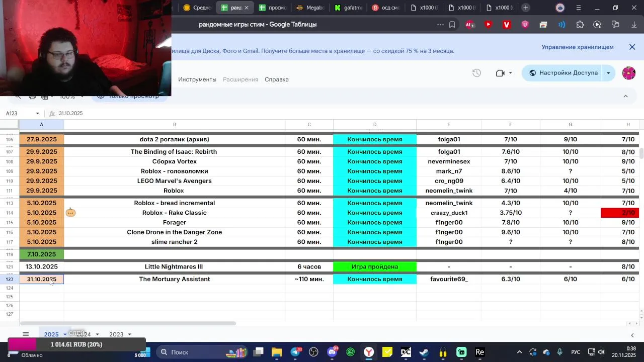Collapse the side panel arrow at bottom right
Viewport: 644px width, 362px height.
tap(632, 335)
